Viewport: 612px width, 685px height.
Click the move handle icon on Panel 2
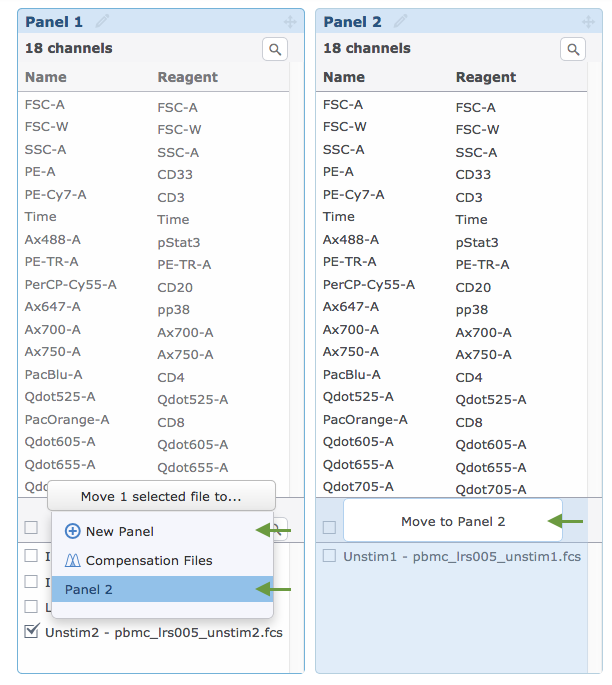[x=588, y=22]
